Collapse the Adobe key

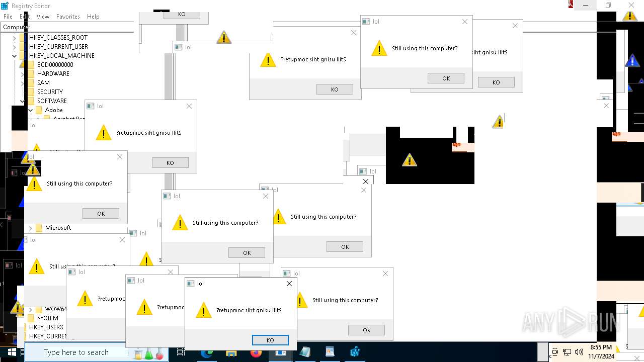tap(30, 110)
